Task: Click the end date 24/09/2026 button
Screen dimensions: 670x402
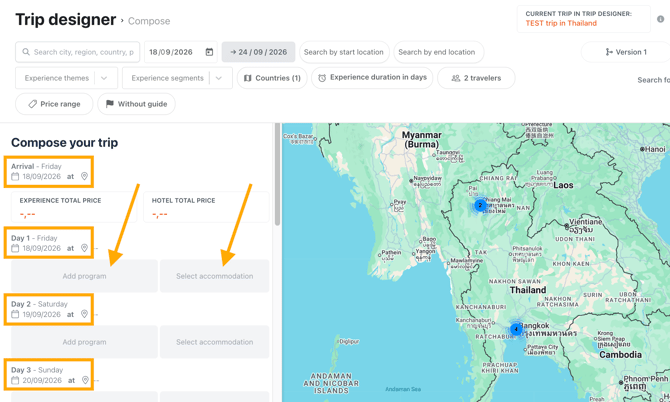Action: (x=258, y=52)
